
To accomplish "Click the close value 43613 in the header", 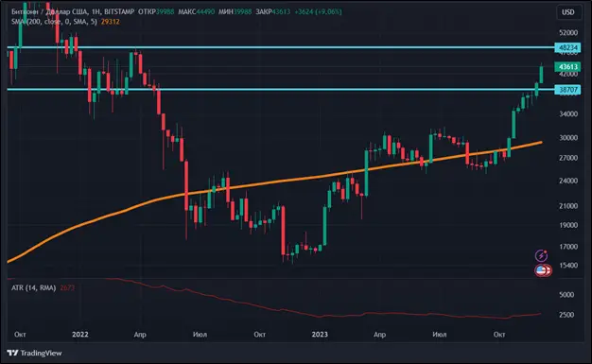I will click(x=281, y=11).
